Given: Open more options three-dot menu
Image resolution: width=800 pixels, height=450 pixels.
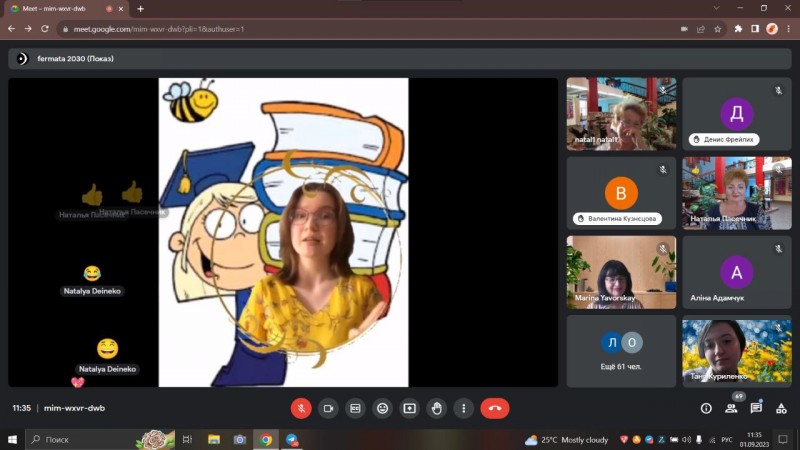Looking at the screenshot, I should (x=463, y=408).
